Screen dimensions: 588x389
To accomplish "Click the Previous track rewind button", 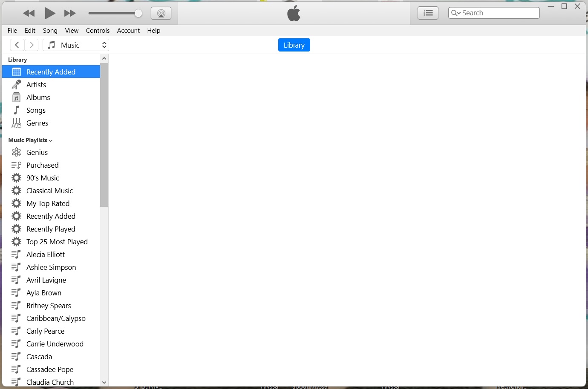I will pos(29,13).
